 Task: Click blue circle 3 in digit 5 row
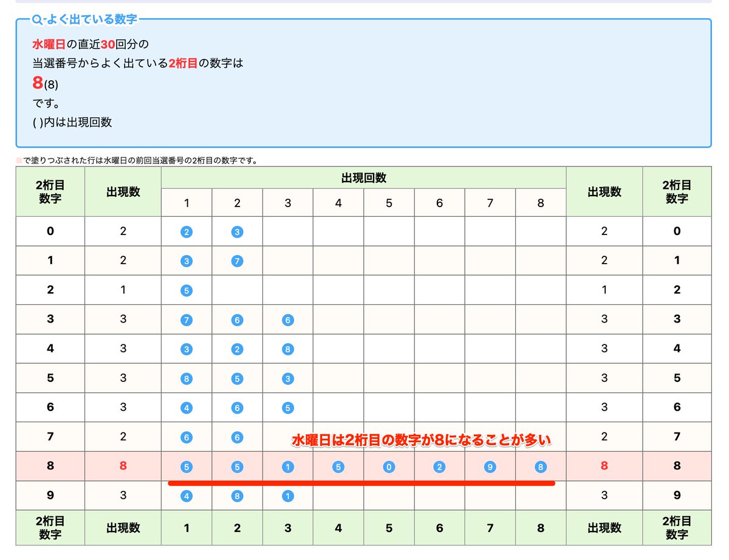pyautogui.click(x=288, y=378)
